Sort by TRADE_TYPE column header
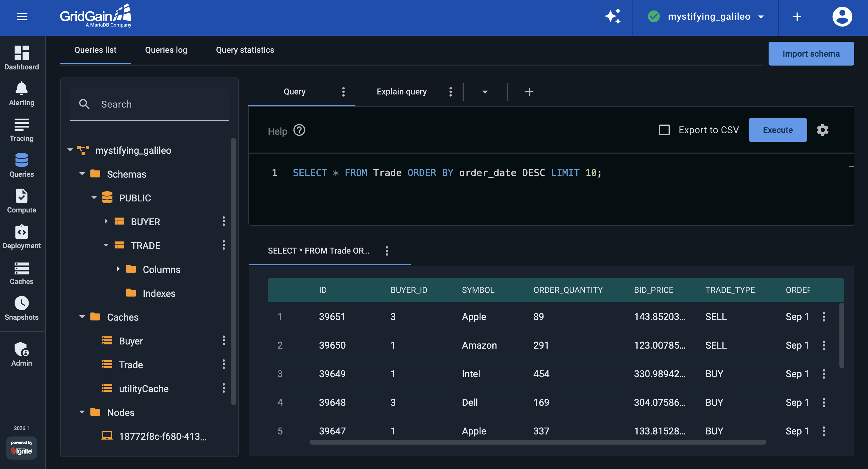 730,290
